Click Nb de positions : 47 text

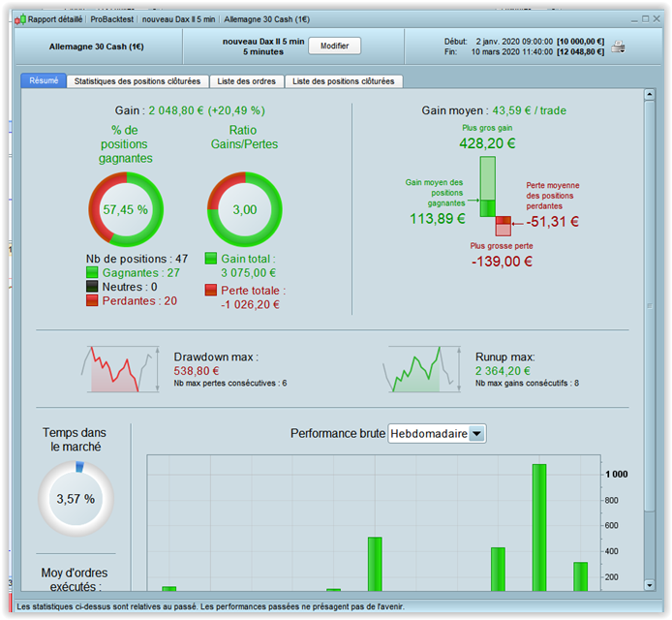[x=137, y=259]
